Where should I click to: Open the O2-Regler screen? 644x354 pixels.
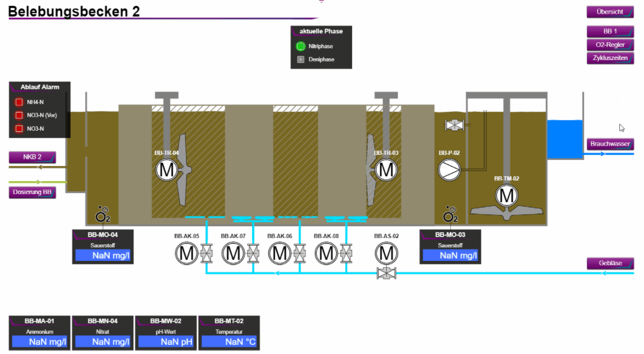click(x=610, y=45)
